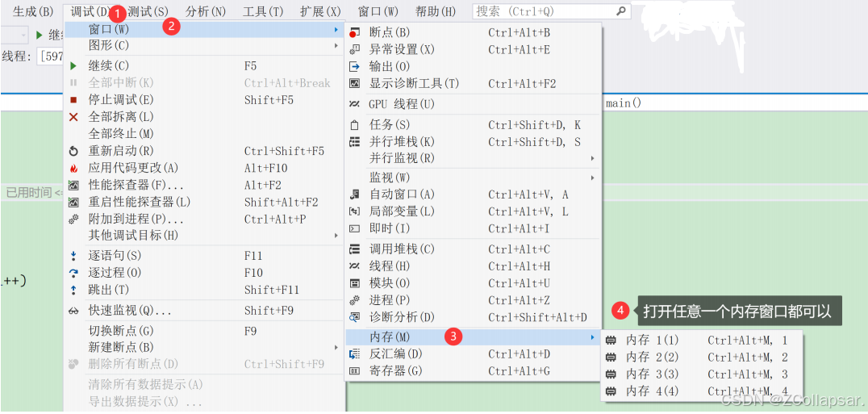
Task: Click the chip icon for 内存 1
Action: [x=611, y=340]
